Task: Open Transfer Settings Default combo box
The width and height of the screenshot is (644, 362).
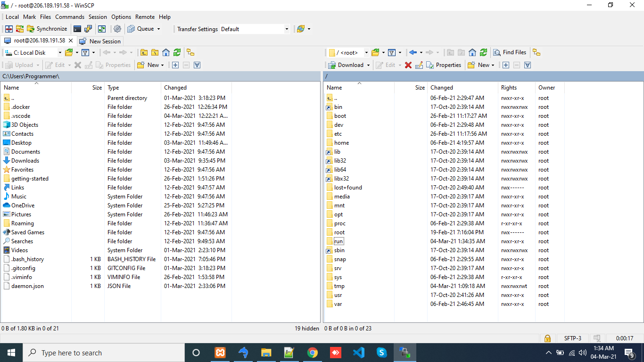Action: [x=255, y=29]
